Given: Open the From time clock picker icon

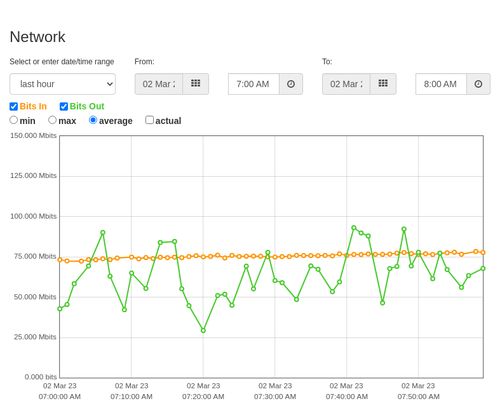Looking at the screenshot, I should 291,84.
